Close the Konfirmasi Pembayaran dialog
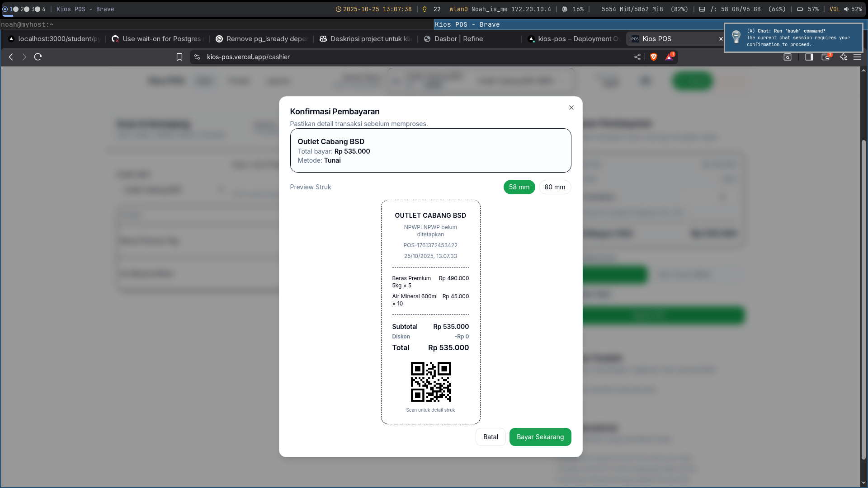The height and width of the screenshot is (488, 868). pyautogui.click(x=571, y=108)
